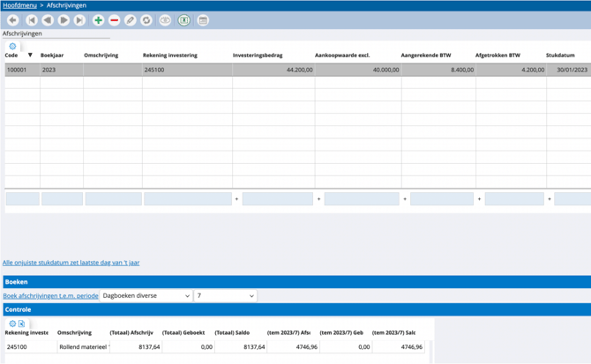591x364 pixels.
Task: Go to the next record
Action: pos(64,20)
